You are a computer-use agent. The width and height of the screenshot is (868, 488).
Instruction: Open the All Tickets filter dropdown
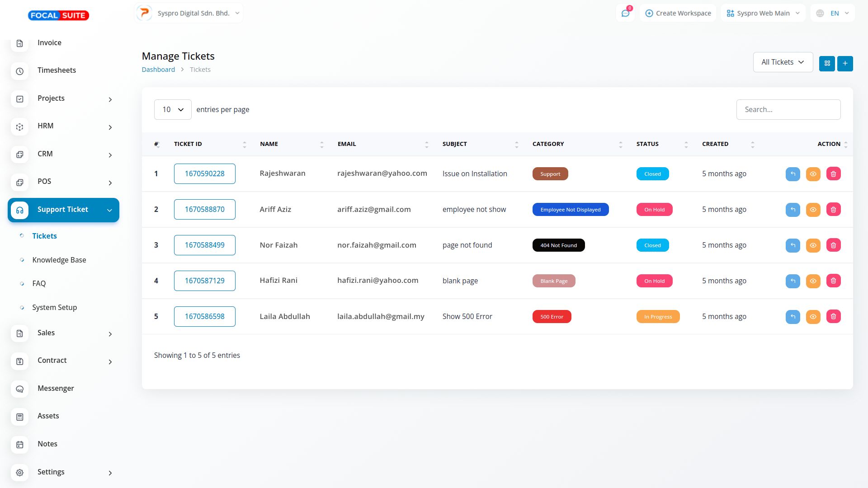click(x=783, y=62)
